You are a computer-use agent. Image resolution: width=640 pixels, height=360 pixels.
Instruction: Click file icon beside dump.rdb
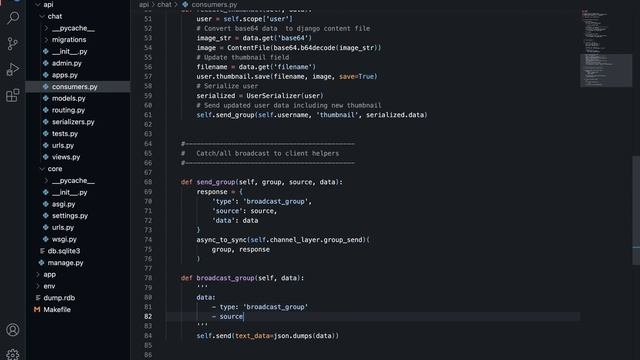click(x=38, y=298)
